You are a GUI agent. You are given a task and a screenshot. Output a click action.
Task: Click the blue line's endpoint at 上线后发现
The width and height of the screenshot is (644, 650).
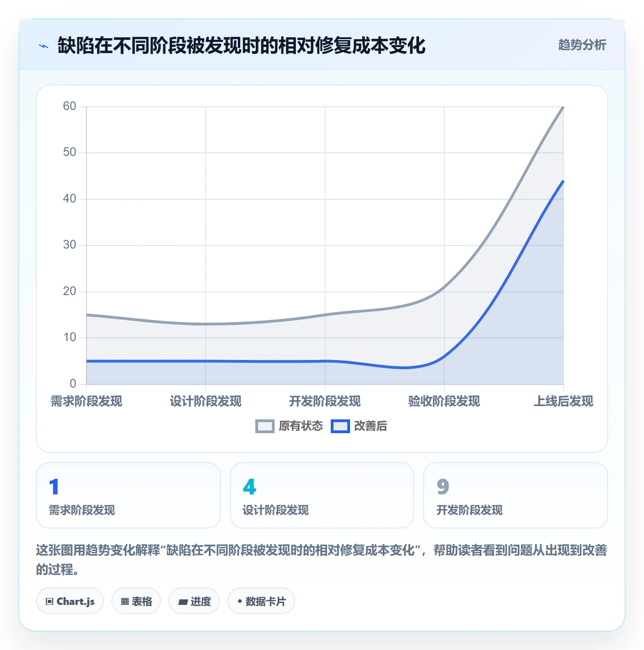point(563,181)
